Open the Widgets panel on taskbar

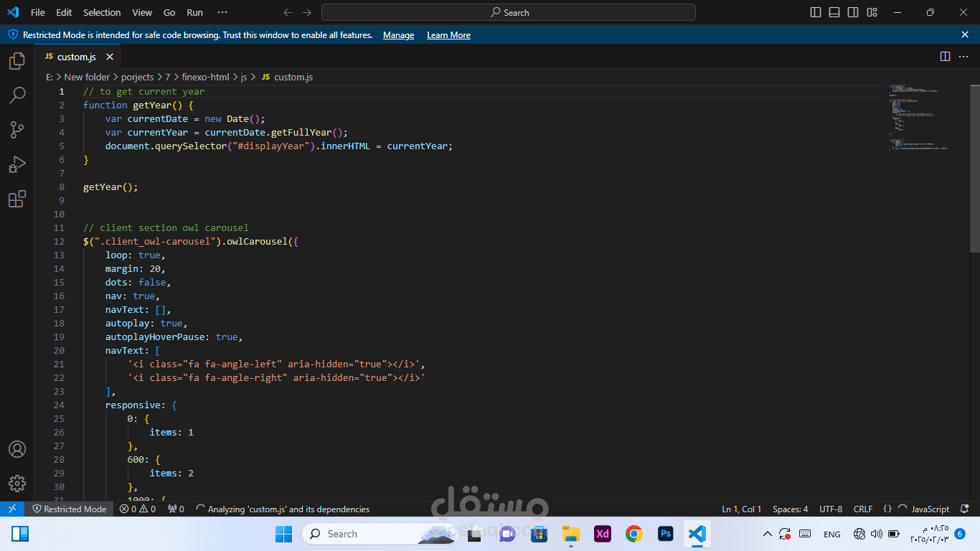20,534
